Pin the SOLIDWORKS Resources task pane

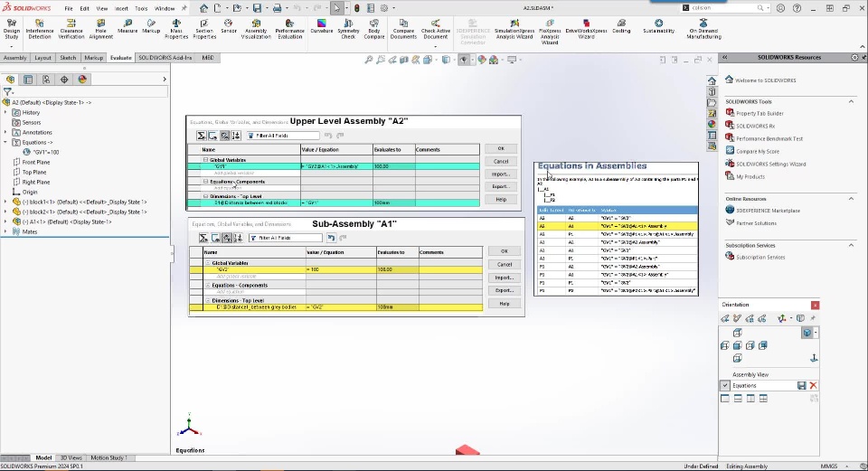click(x=863, y=58)
